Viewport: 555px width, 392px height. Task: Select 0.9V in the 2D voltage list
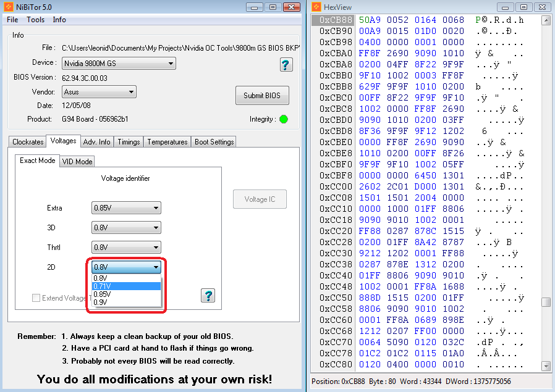click(x=126, y=302)
